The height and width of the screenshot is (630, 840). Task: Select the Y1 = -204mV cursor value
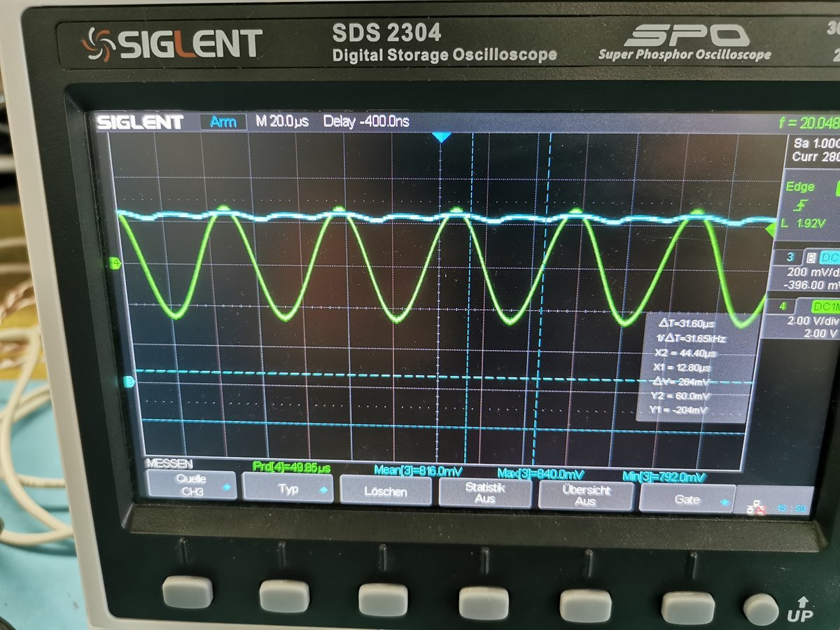678,409
